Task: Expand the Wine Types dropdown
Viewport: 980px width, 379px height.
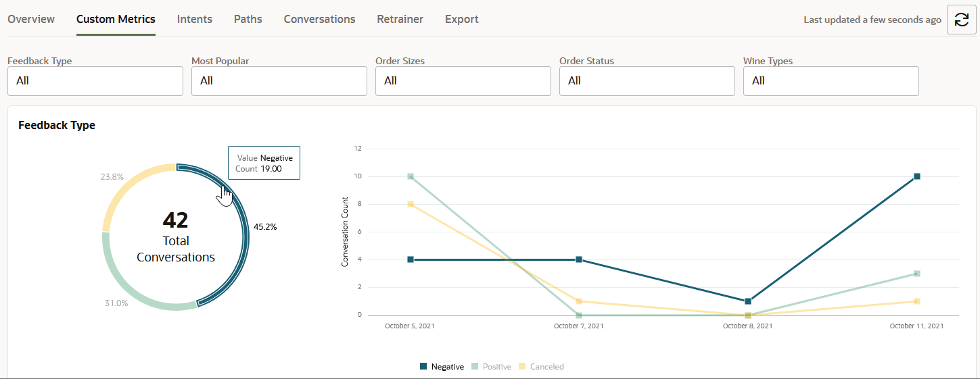Action: 831,81
